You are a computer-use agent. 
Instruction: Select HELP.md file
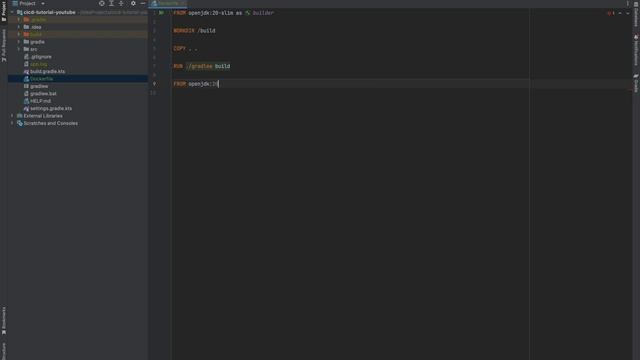(40, 101)
